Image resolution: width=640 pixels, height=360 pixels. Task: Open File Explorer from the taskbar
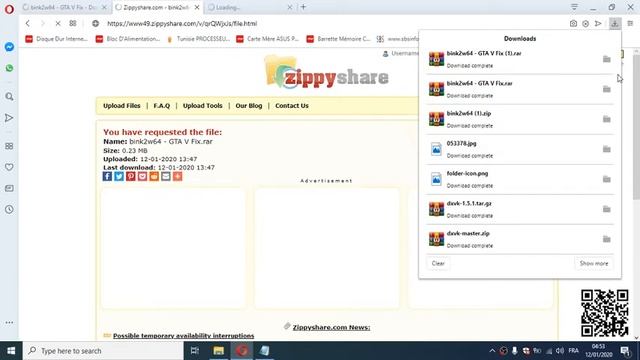tap(218, 351)
